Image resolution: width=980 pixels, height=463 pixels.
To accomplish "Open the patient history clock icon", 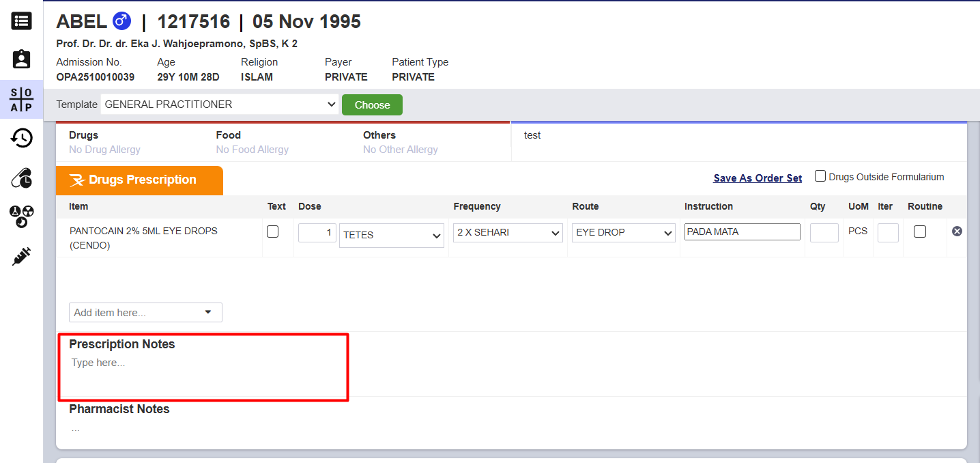I will [x=21, y=139].
